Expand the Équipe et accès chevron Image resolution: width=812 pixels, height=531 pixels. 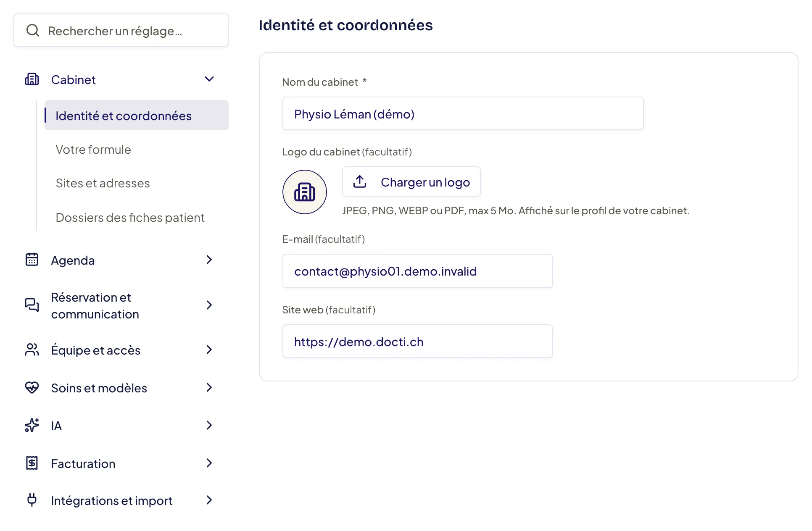tap(209, 350)
